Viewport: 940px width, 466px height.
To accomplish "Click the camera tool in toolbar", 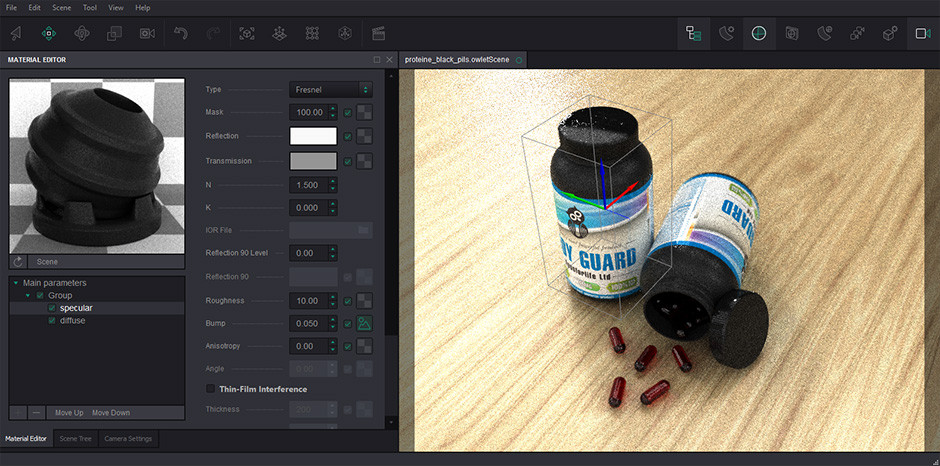I will 147,34.
